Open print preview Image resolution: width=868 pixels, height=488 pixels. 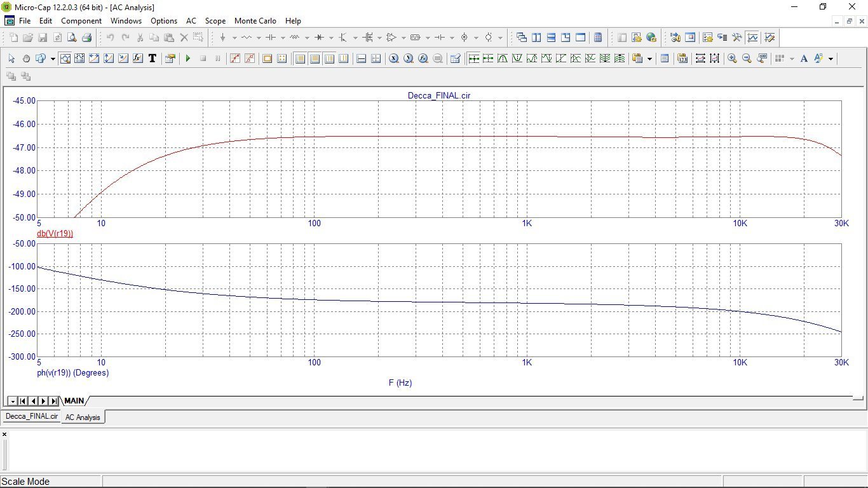(72, 37)
